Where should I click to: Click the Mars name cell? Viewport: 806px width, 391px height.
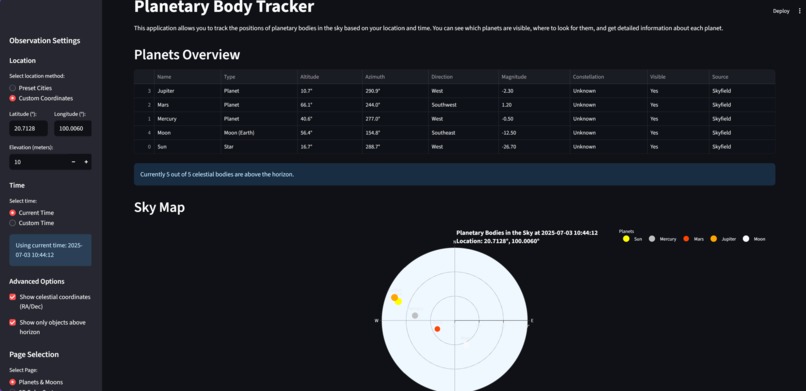coord(188,105)
